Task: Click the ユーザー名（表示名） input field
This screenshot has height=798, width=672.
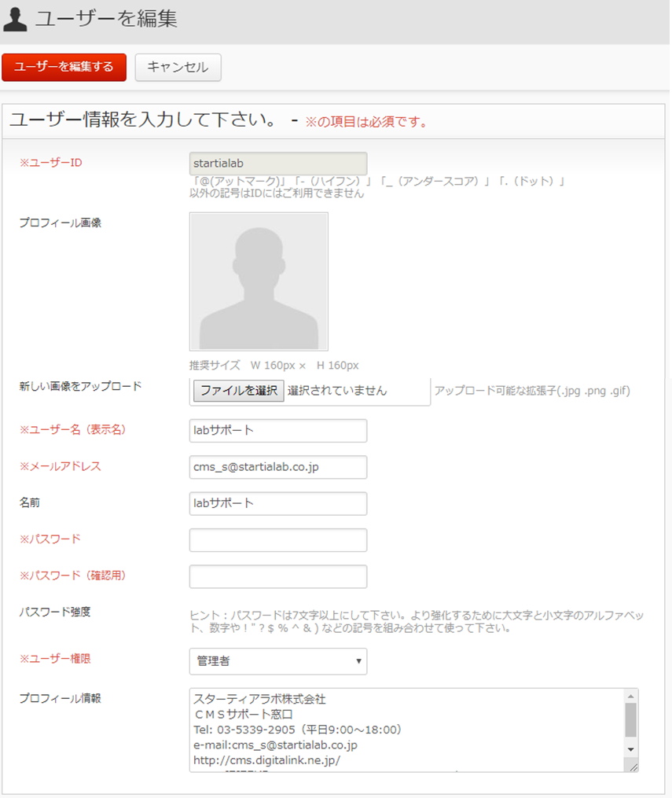Action: coord(277,431)
